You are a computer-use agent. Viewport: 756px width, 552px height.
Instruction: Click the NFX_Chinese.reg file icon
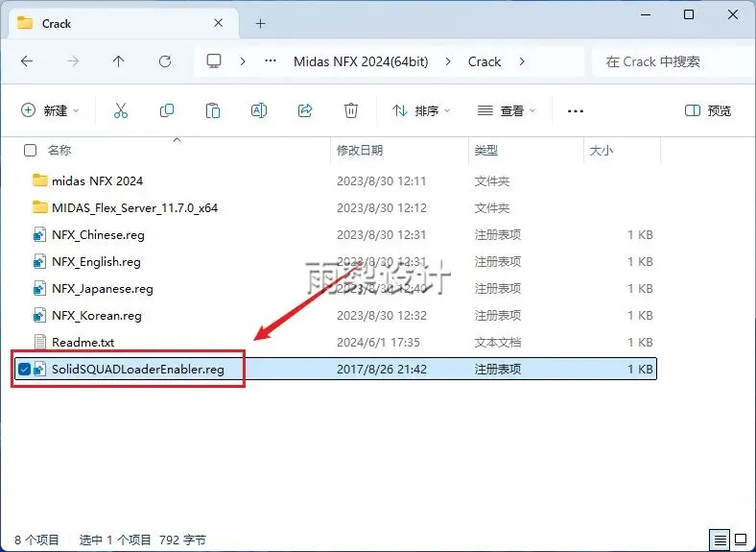[x=39, y=234]
